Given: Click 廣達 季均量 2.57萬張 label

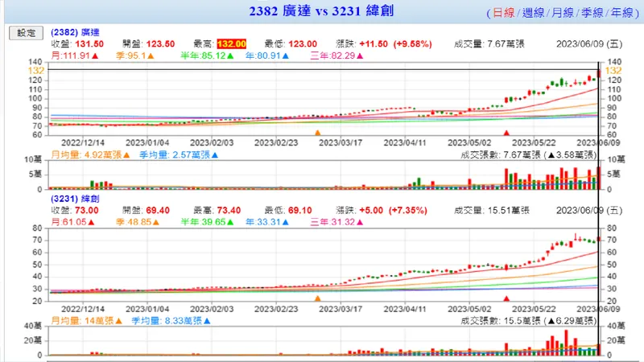Looking at the screenshot, I should pos(179,154).
